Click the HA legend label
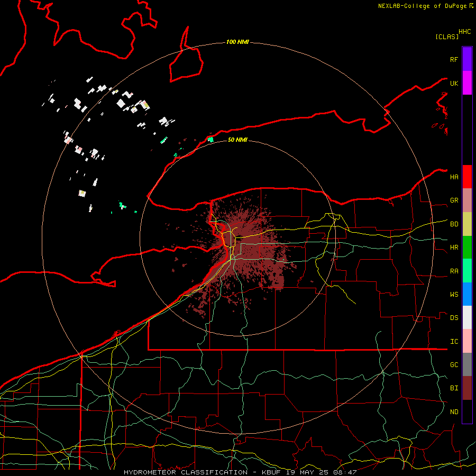This screenshot has width=476, height=476. [454, 177]
